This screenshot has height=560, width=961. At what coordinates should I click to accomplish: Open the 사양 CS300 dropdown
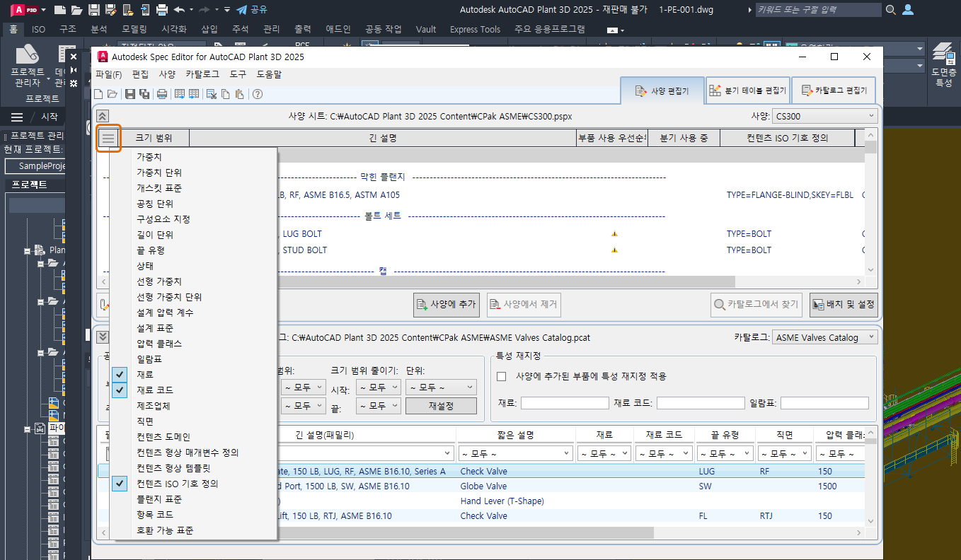824,116
